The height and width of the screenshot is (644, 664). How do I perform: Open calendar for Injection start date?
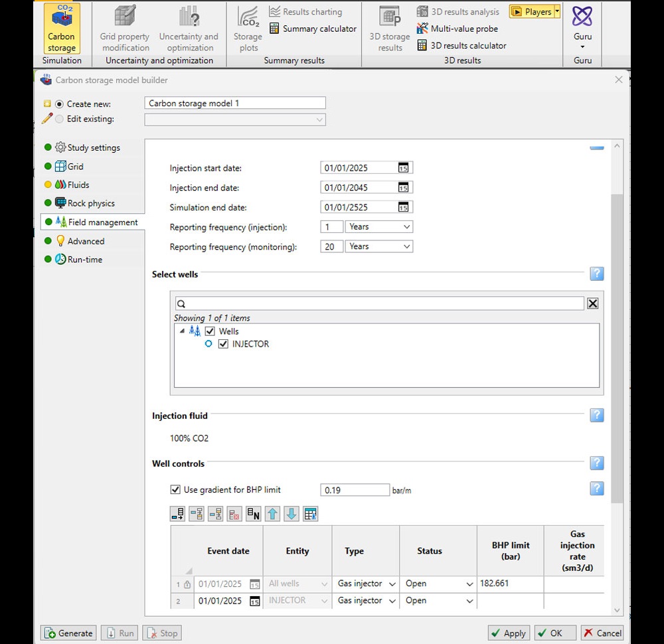click(x=403, y=168)
